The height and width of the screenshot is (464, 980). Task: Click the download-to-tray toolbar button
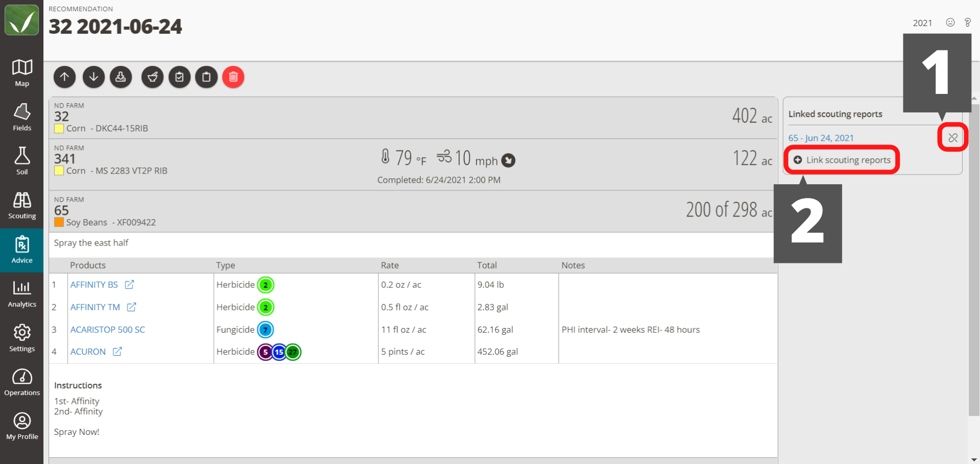click(120, 77)
